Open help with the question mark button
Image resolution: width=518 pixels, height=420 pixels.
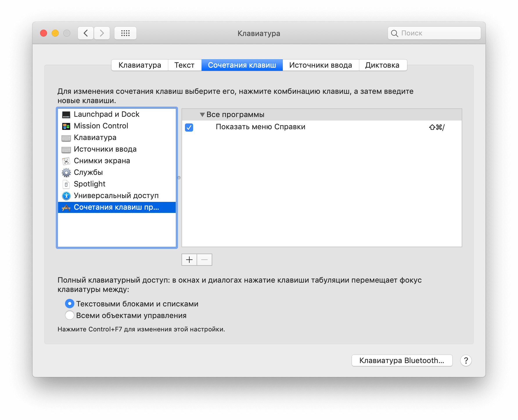point(466,360)
